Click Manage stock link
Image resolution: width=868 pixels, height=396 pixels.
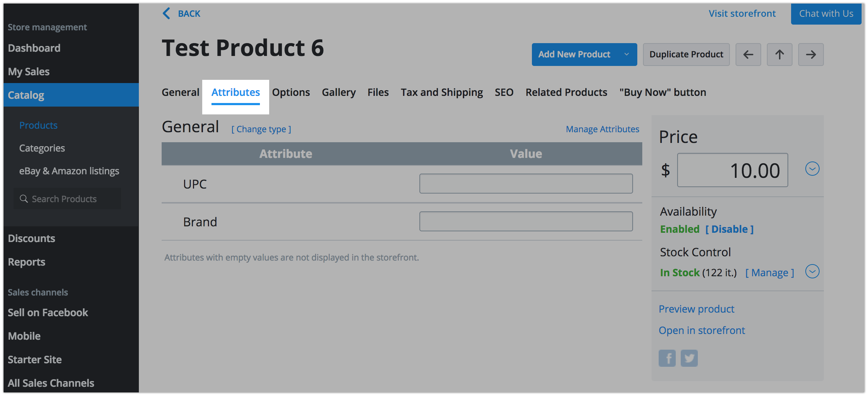click(769, 273)
